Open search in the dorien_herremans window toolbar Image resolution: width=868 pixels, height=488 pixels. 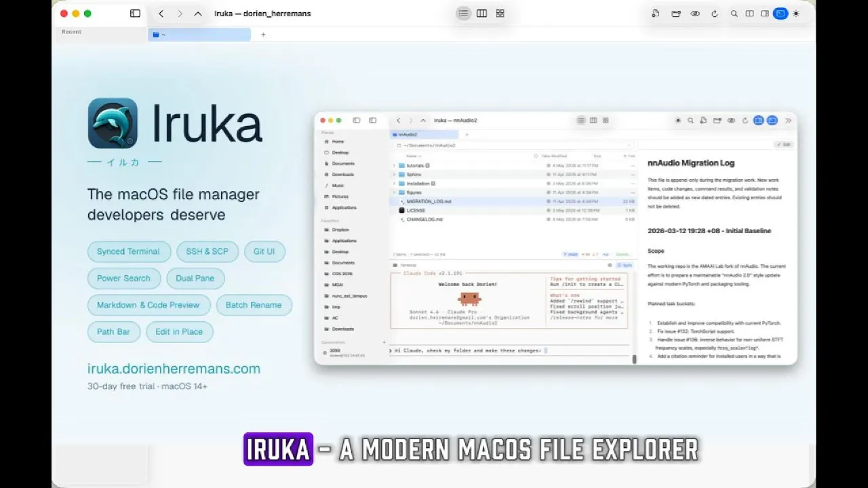point(734,14)
